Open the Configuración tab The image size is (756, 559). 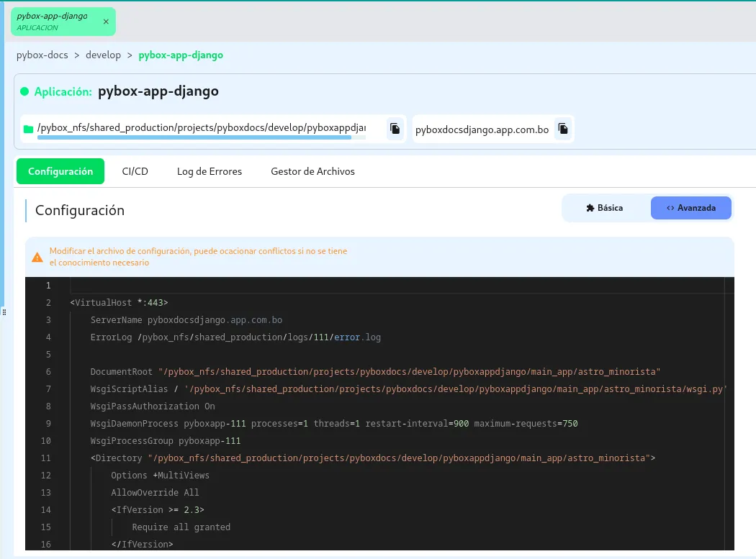[x=60, y=171]
